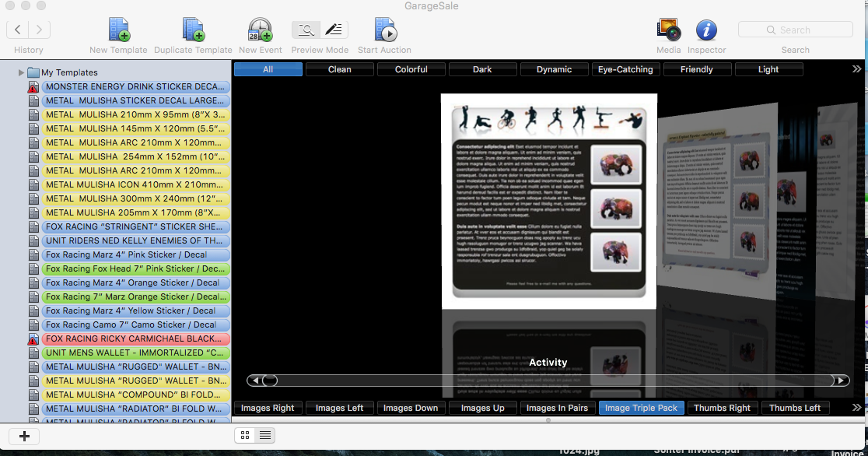Switch Preview Mode to magnifier preview
868x456 pixels.
coord(306,30)
